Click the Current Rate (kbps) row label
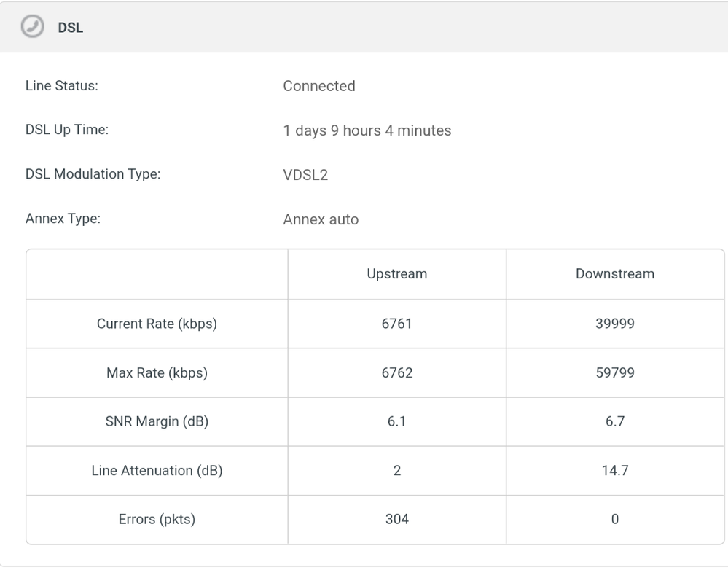Viewport: 728px width, 578px height. pos(157,324)
